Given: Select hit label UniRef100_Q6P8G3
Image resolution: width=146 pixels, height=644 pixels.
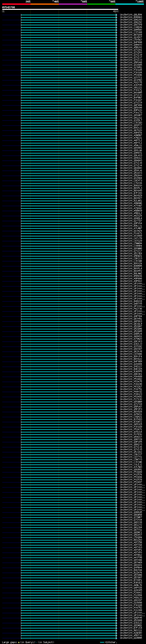Looking at the screenshot, I should 131,321.
